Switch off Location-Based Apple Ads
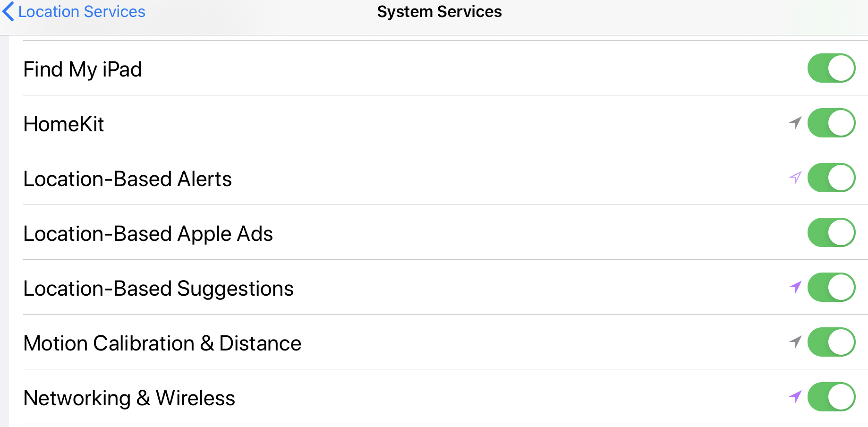 click(x=831, y=233)
